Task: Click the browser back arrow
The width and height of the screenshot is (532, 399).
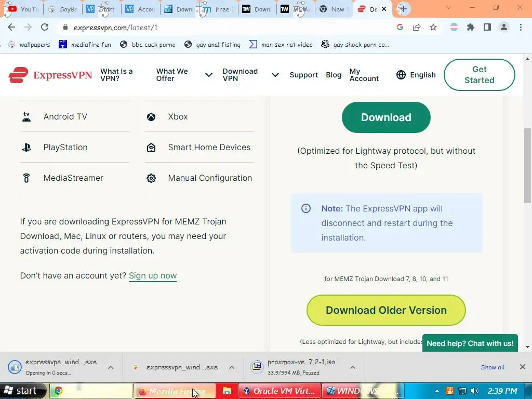Action: (11, 28)
